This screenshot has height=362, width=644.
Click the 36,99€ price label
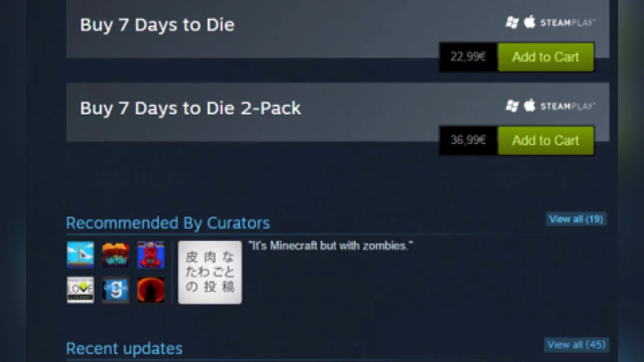point(468,141)
